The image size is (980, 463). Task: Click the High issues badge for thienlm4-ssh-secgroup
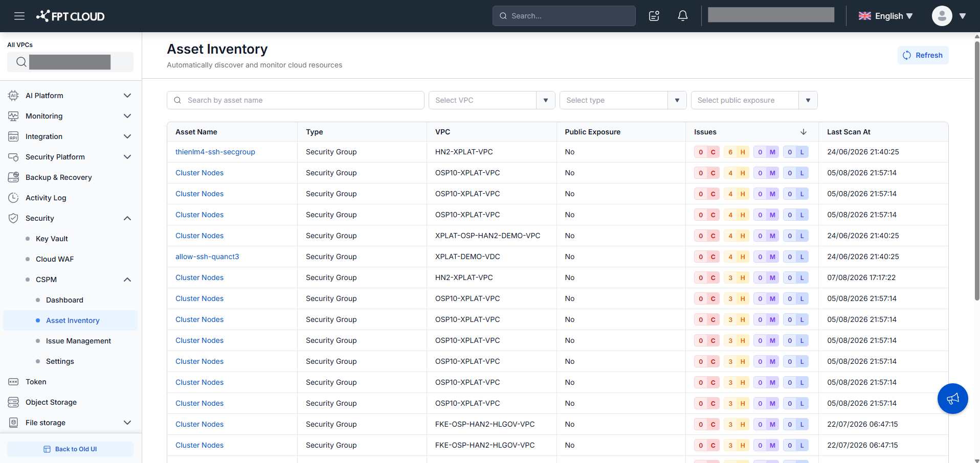click(736, 152)
